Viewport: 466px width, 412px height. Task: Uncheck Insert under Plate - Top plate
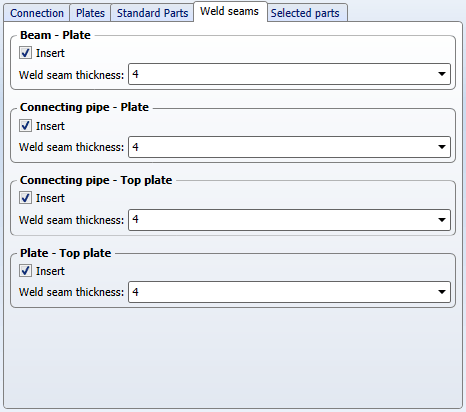(x=25, y=270)
